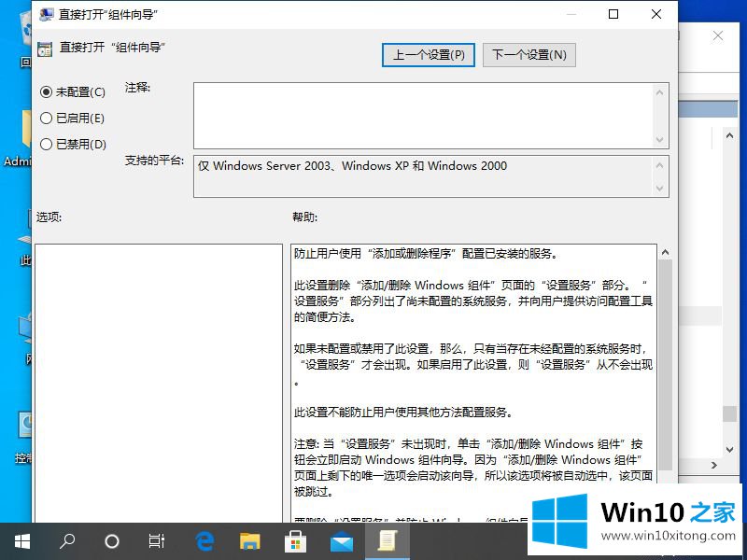Screen dimensions: 747x560
Task: Click inside the 注释 comment text box
Action: point(423,115)
